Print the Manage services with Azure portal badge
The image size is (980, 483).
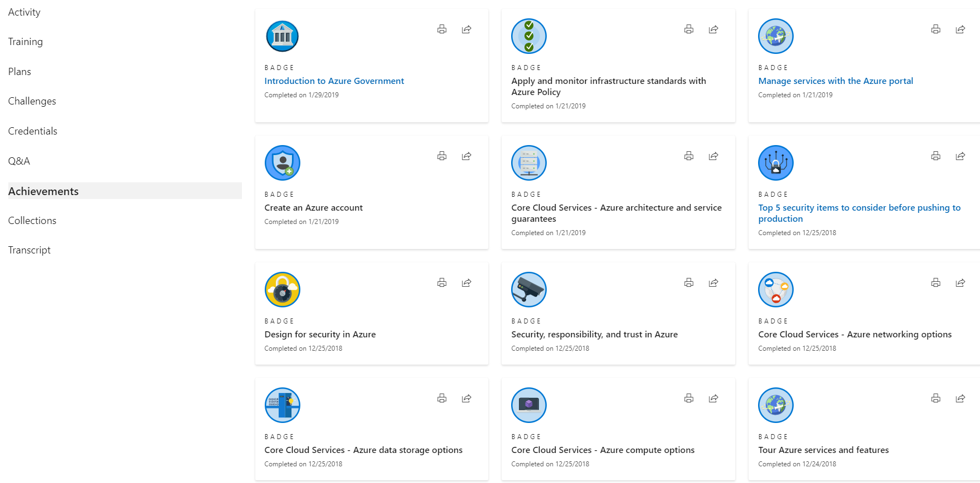(936, 29)
